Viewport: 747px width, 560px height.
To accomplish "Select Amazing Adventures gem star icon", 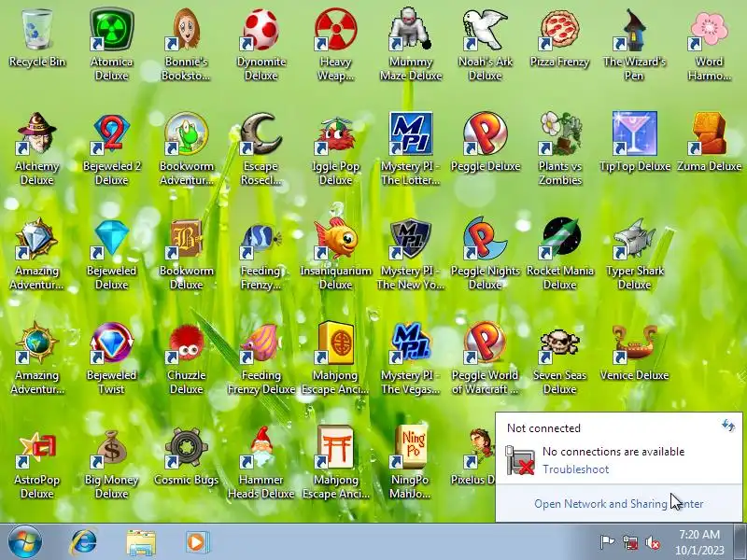I will [37, 239].
